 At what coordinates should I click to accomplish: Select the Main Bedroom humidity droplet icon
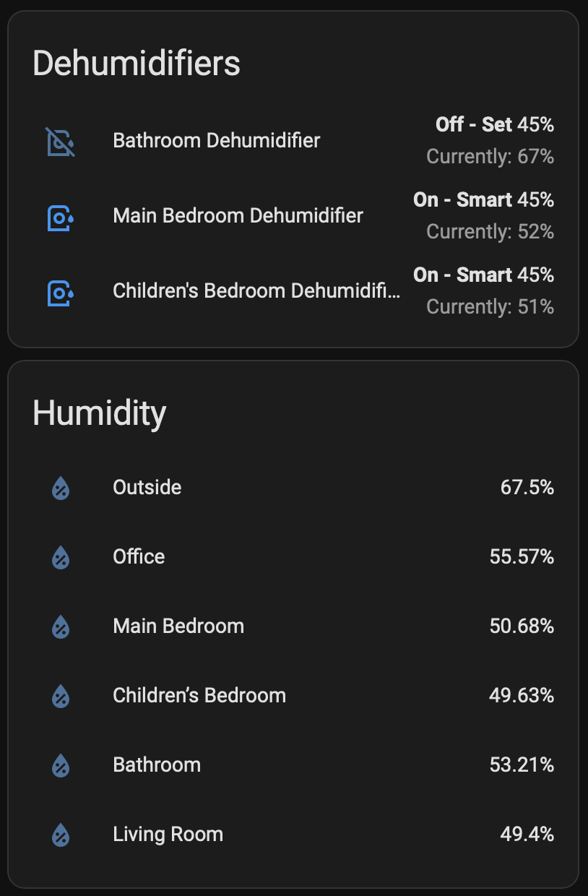(61, 626)
